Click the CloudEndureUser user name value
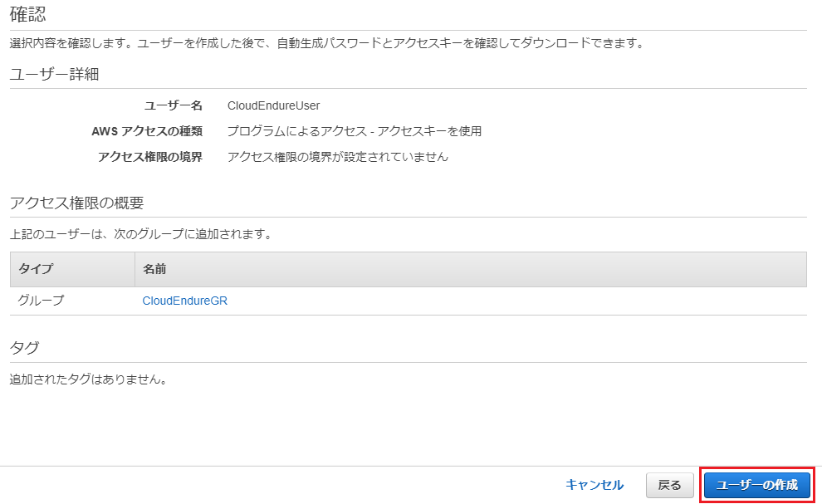Screen dimensions: 822x504 274,106
